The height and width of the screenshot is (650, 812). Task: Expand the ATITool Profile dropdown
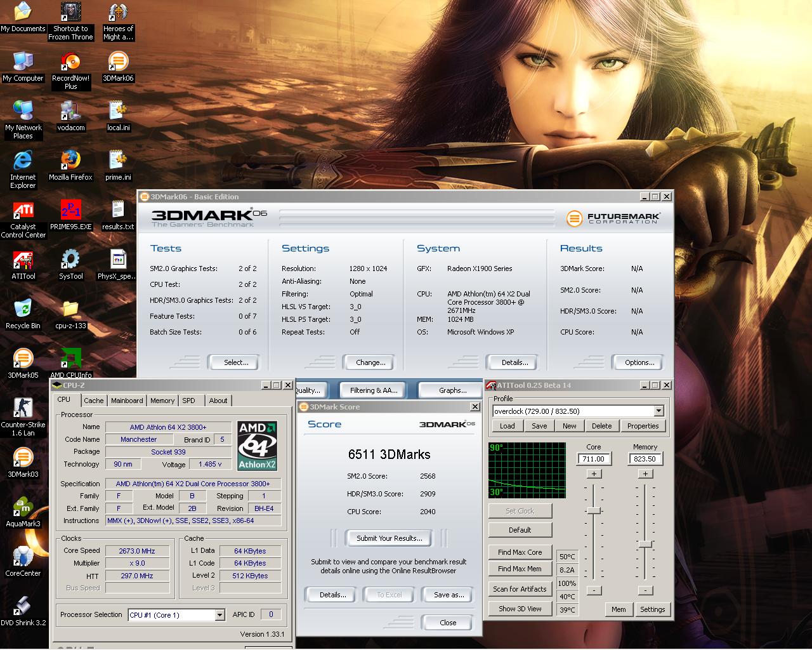tap(658, 411)
